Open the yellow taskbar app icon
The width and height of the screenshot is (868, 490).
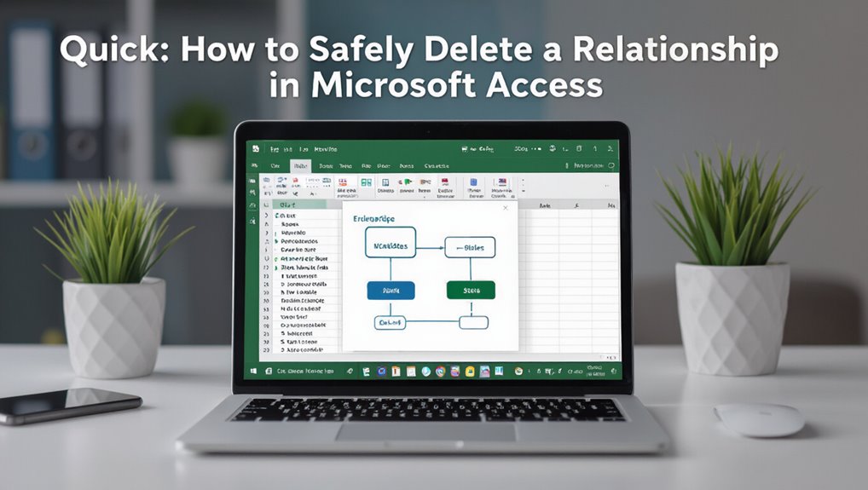click(470, 372)
